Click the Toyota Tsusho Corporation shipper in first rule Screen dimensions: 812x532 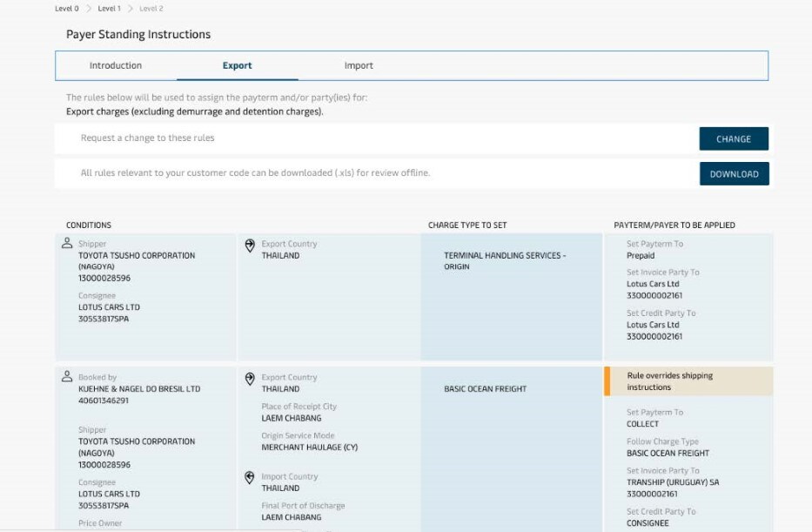pyautogui.click(x=137, y=261)
